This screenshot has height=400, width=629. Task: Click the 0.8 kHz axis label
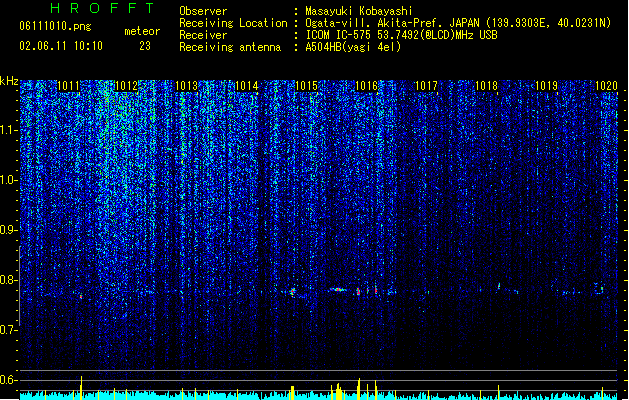click(x=8, y=280)
